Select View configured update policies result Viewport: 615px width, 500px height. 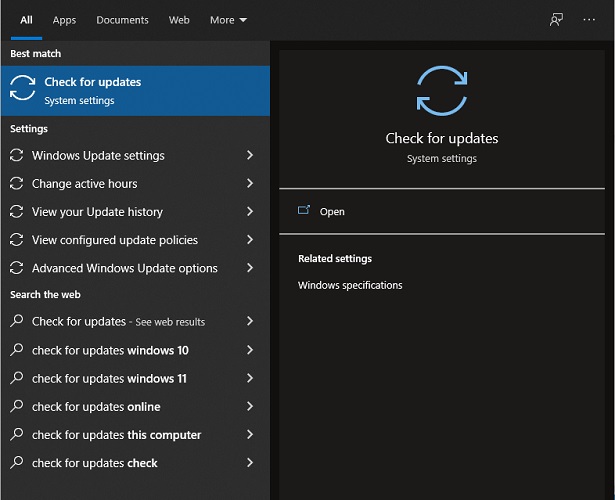(x=115, y=240)
